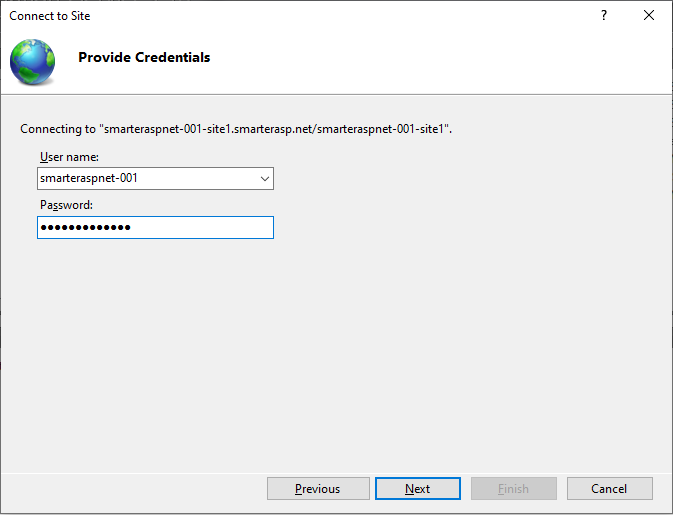Click the 'Connecting to' site address text
The image size is (673, 515).
click(236, 129)
